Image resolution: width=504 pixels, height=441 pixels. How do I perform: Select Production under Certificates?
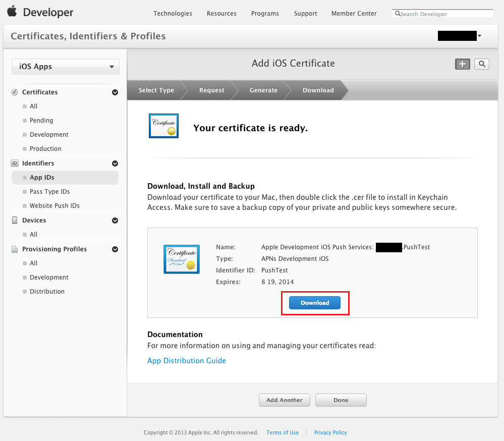pyautogui.click(x=45, y=149)
